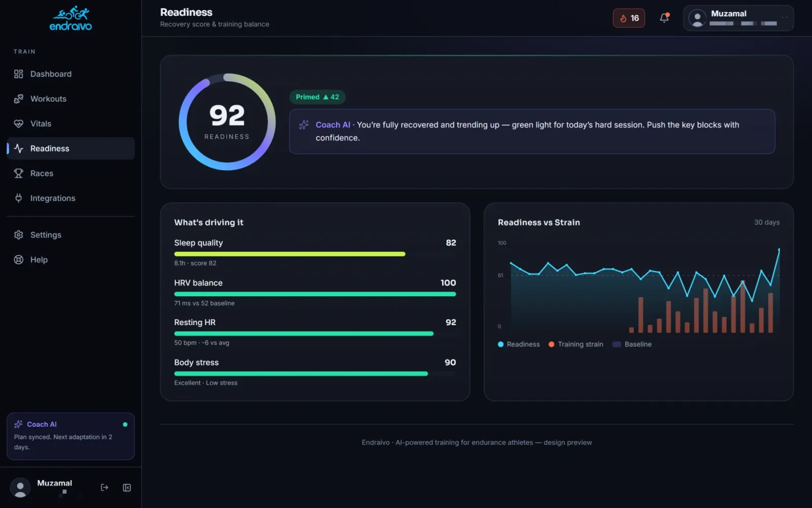The image size is (812, 508).
Task: Click the Integrations plug icon
Action: pyautogui.click(x=19, y=198)
